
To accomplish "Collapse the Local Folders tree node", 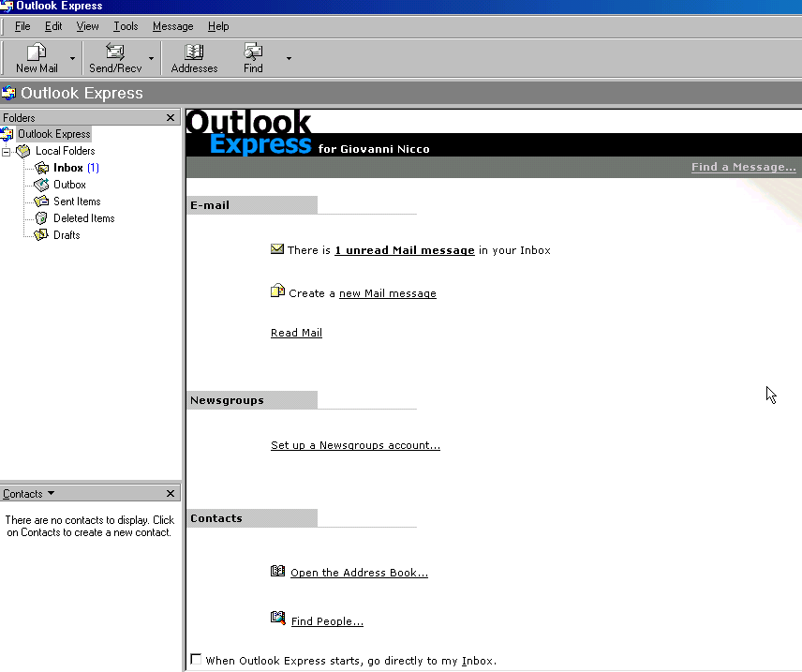I will pyautogui.click(x=6, y=151).
